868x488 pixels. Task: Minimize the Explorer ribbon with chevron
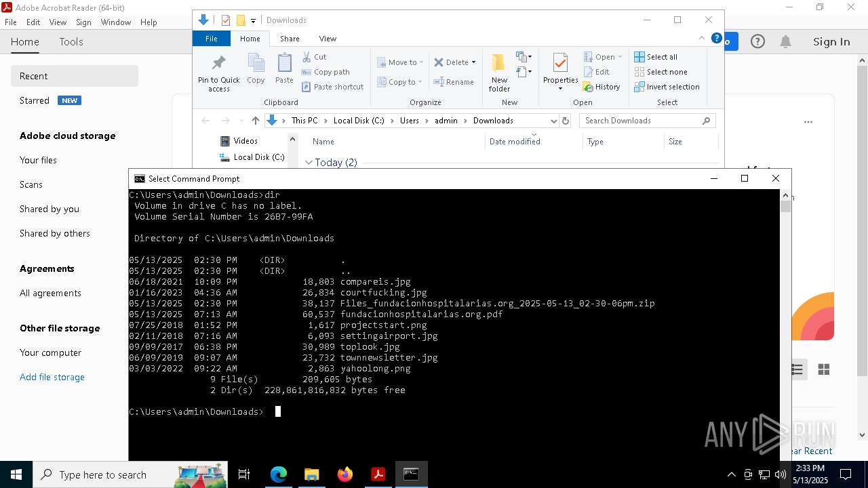click(702, 38)
